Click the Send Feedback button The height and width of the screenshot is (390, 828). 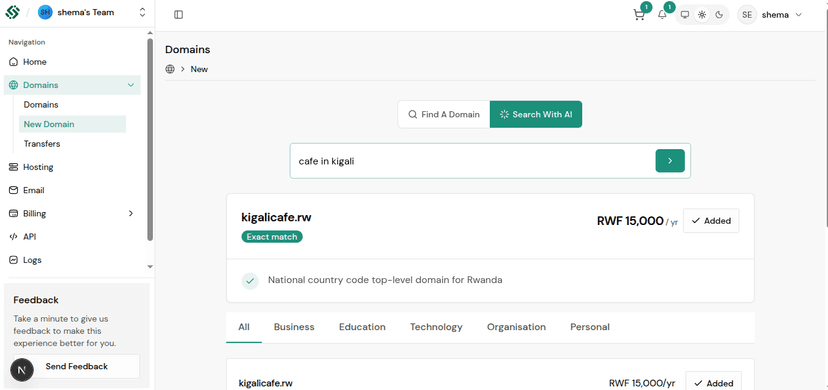point(77,366)
